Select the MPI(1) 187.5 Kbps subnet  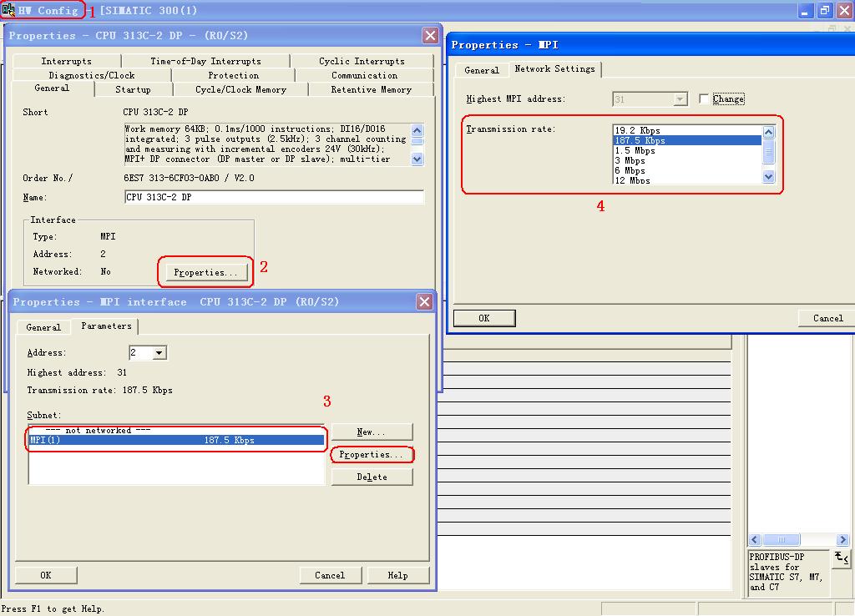coord(175,440)
